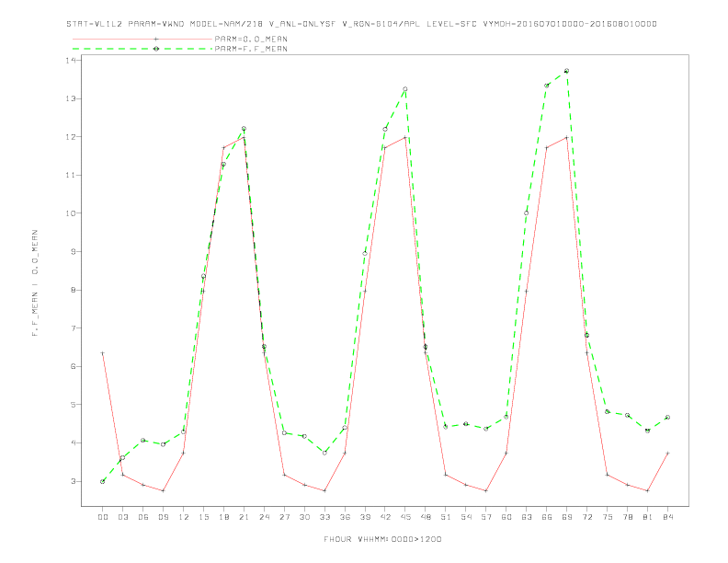The image size is (728, 563).
Task: Click green forecast peak marker at hour 45
Action: point(405,89)
